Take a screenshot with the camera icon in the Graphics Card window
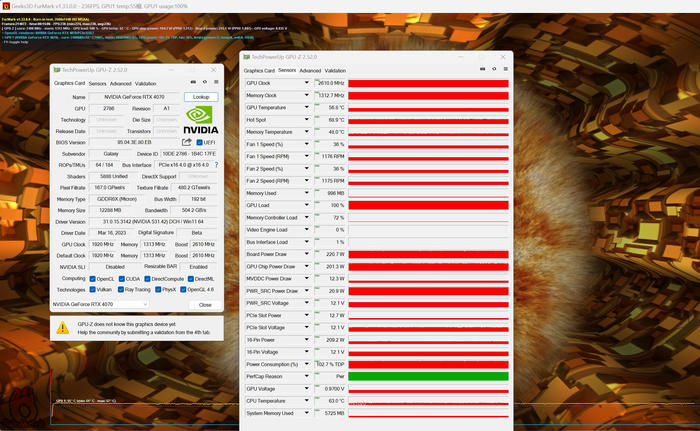The height and width of the screenshot is (431, 700). [193, 82]
